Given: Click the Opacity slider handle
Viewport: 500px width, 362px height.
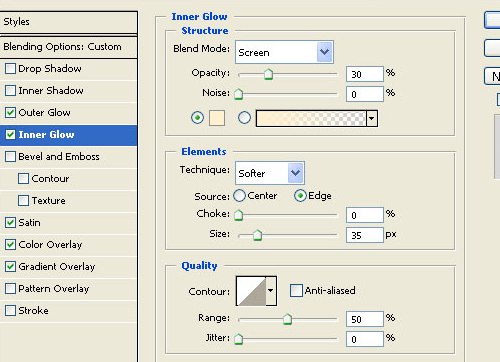Looking at the screenshot, I should [x=268, y=74].
